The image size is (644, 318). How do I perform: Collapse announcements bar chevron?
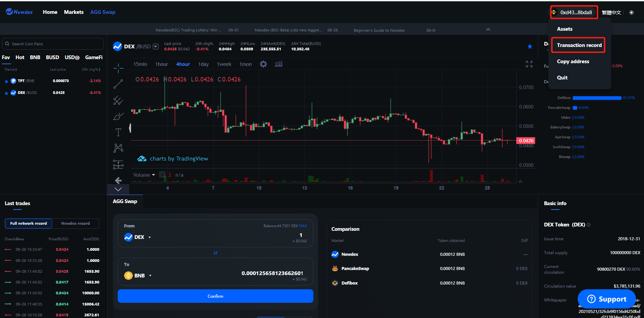click(488, 29)
